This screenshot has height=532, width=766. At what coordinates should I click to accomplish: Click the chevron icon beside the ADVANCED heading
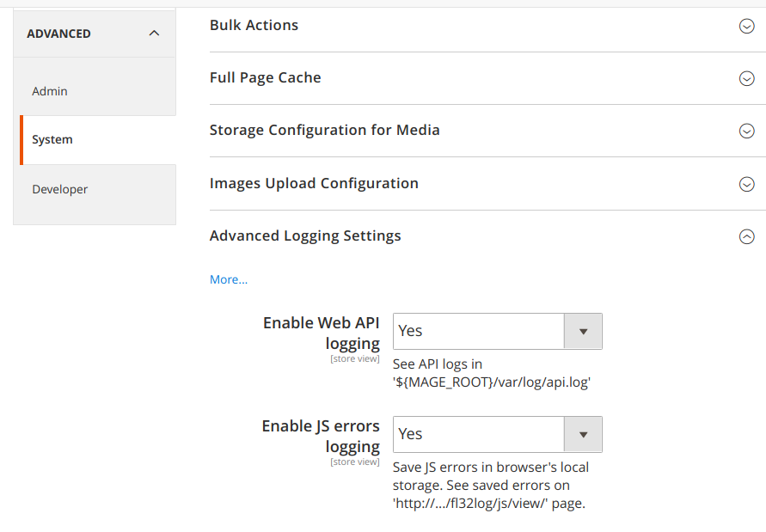154,34
